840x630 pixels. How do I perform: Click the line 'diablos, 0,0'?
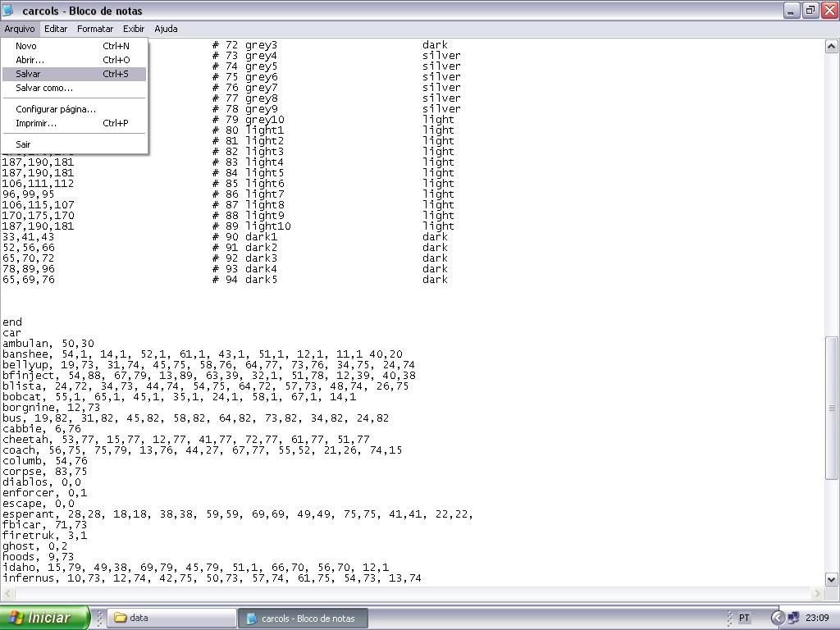(x=42, y=482)
